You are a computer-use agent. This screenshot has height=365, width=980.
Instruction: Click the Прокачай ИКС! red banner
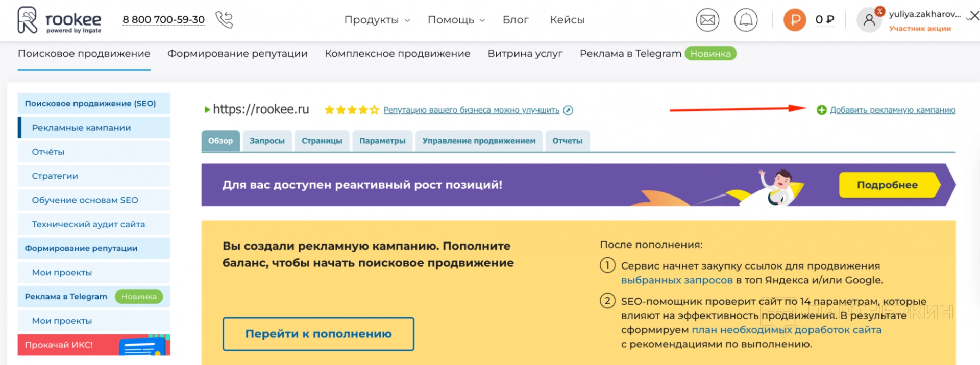click(x=94, y=345)
